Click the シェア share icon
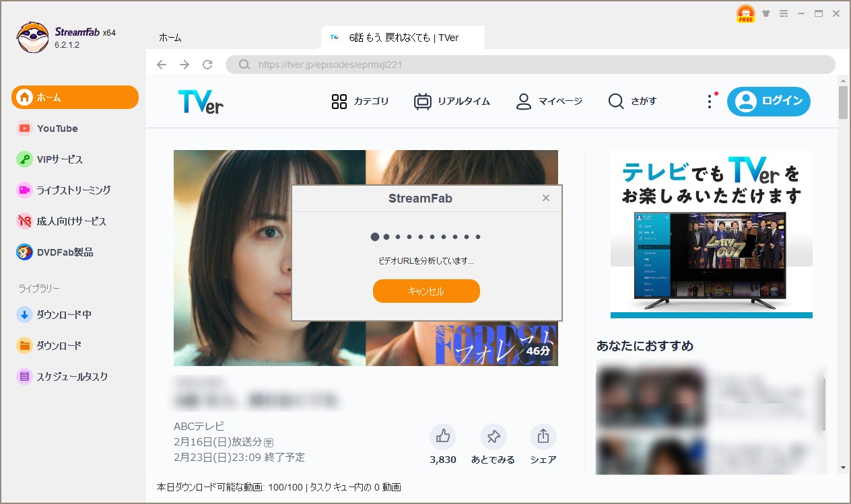 click(543, 437)
